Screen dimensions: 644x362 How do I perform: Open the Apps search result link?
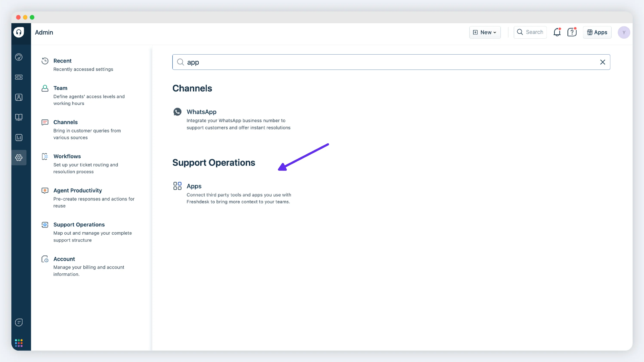point(194,186)
